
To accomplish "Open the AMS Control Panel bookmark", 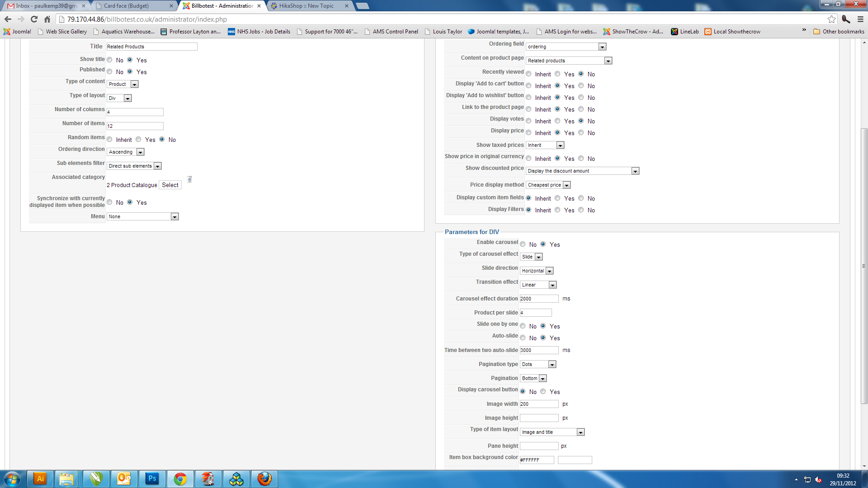I will (395, 32).
